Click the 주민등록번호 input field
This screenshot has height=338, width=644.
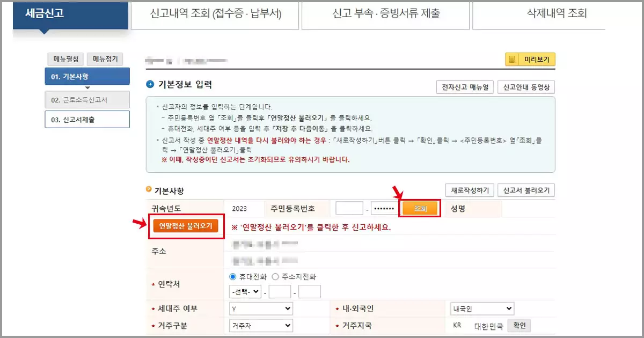click(349, 208)
